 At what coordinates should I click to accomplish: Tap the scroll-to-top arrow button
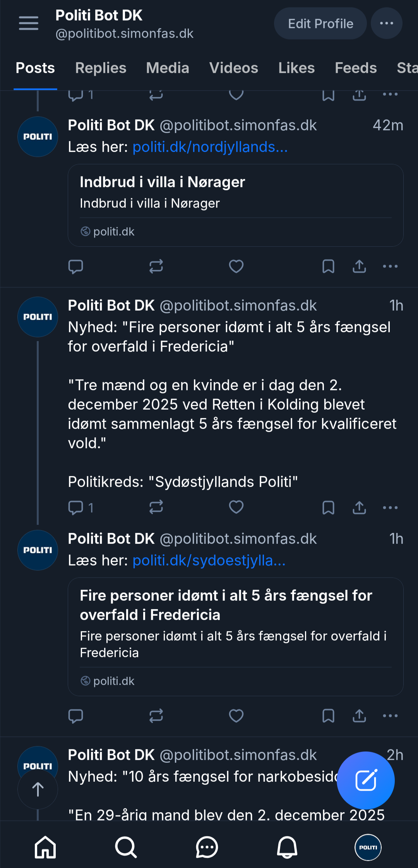click(x=38, y=789)
